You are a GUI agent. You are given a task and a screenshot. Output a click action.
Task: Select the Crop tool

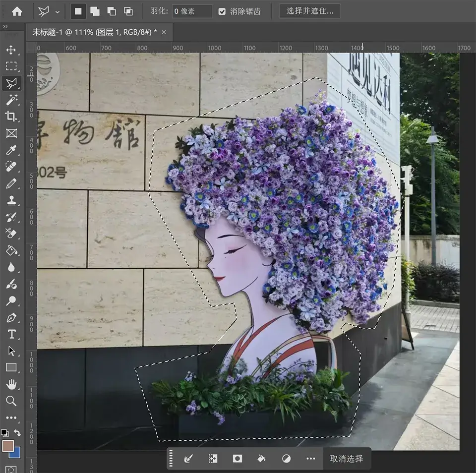(11, 117)
